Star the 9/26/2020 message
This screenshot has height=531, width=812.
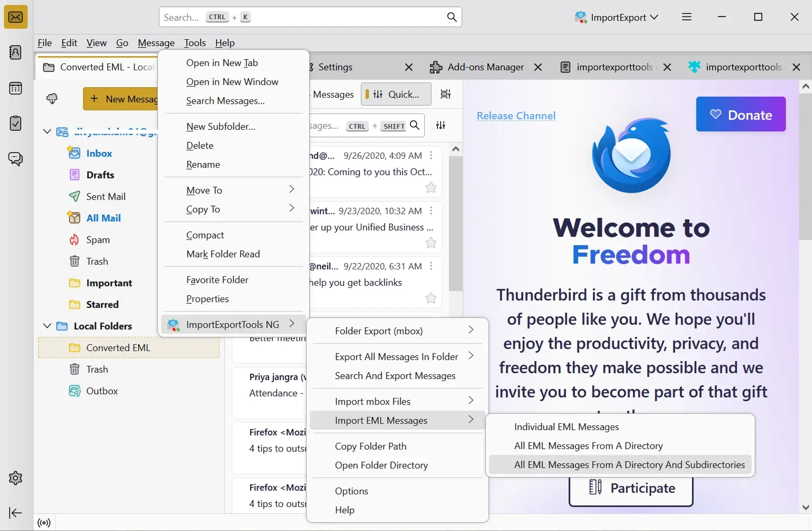[431, 188]
